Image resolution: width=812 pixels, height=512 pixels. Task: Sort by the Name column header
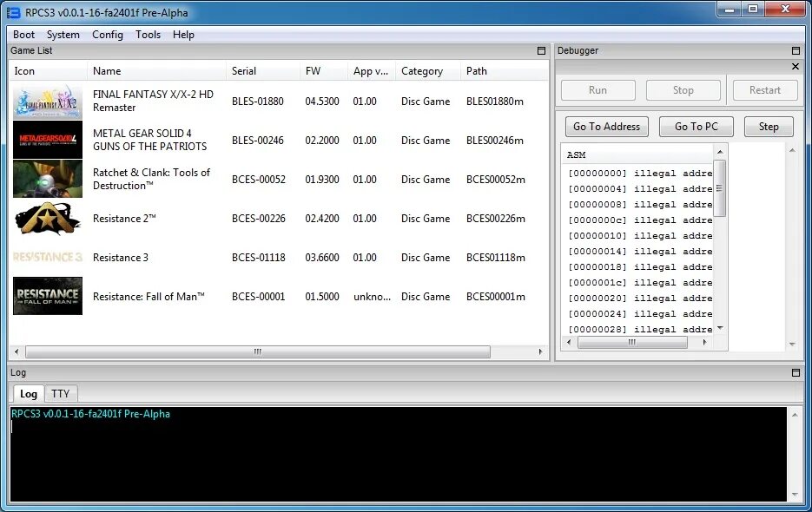click(157, 71)
